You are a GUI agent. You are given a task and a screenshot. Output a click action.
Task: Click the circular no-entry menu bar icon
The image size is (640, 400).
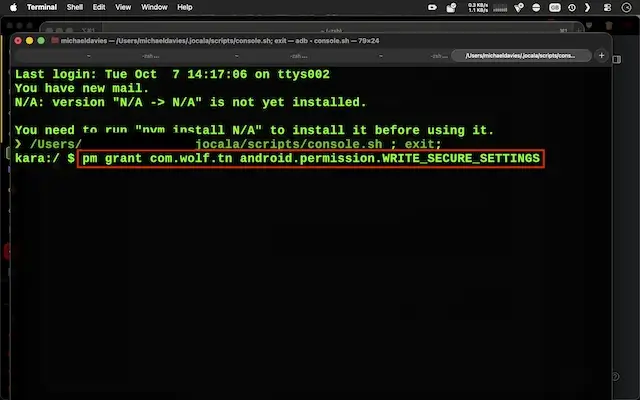coord(536,7)
